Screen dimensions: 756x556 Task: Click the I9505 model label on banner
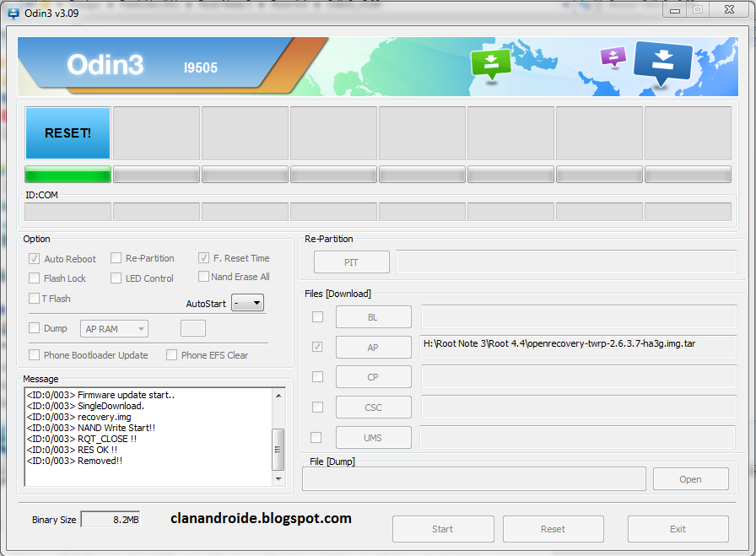[201, 67]
